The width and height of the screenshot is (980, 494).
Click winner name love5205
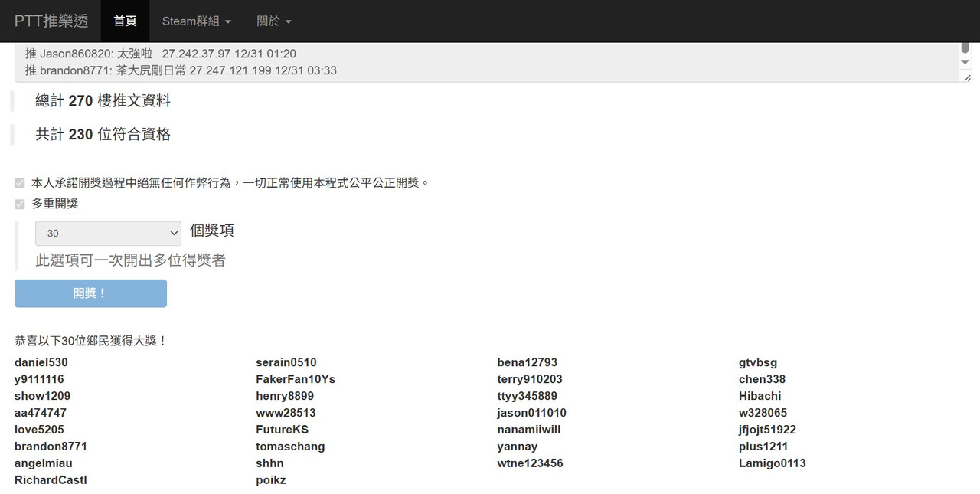[x=39, y=430]
